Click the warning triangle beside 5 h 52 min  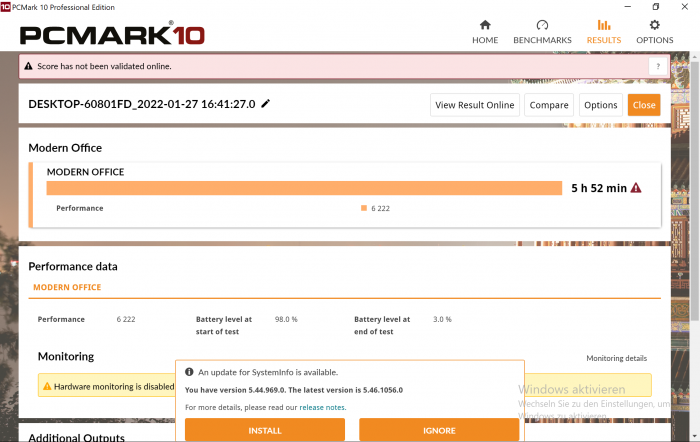(636, 188)
